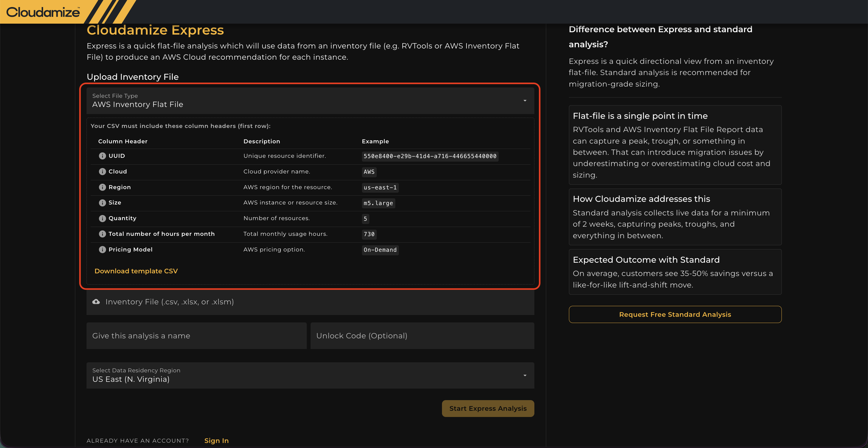
Task: Click info icon next to Cloud
Action: coord(102,172)
